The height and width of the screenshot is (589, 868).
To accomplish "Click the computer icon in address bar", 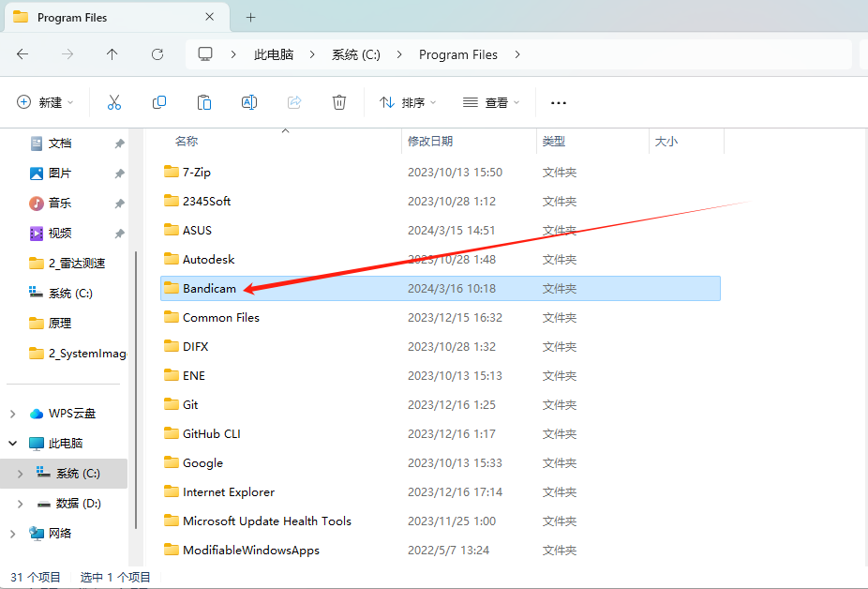I will coord(205,53).
